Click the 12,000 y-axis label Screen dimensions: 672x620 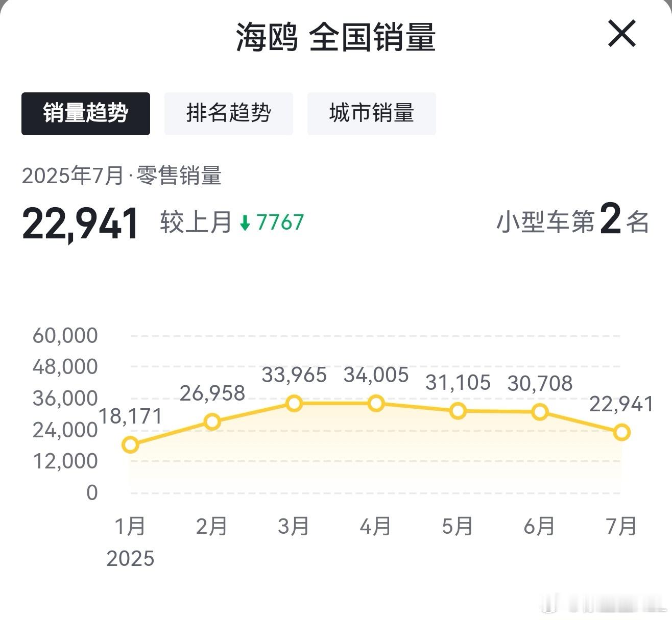[x=65, y=461]
